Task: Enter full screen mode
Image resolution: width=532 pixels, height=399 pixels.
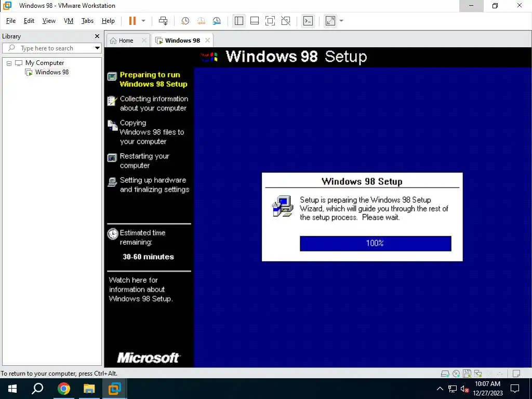Action: (270, 21)
